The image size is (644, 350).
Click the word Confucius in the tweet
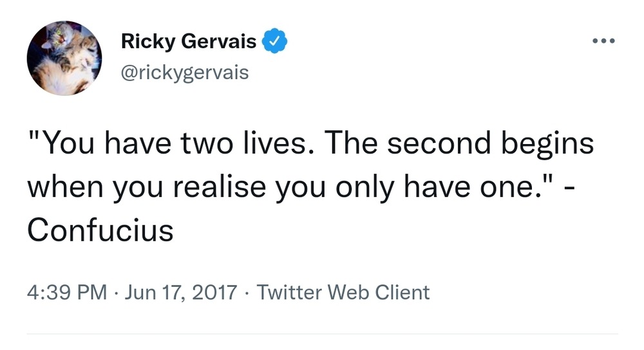[x=100, y=229]
